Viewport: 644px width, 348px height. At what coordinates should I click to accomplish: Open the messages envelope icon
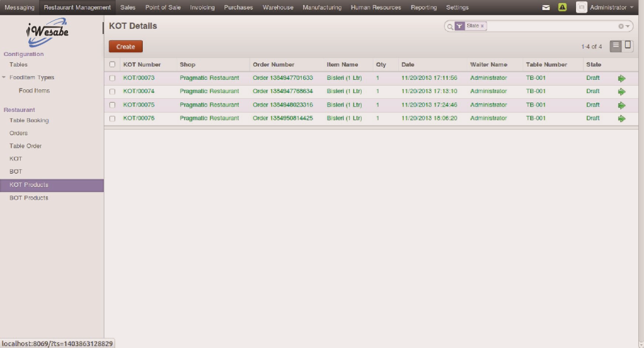546,8
